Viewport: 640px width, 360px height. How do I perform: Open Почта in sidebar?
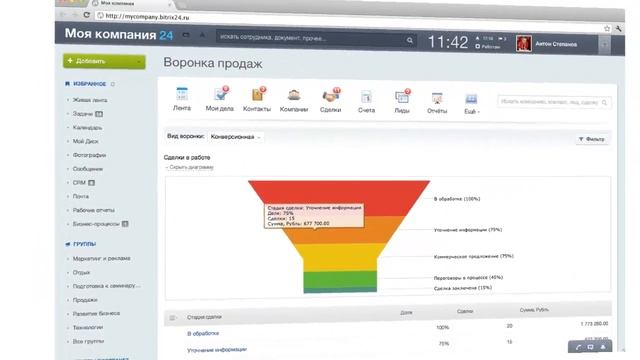tap(80, 196)
